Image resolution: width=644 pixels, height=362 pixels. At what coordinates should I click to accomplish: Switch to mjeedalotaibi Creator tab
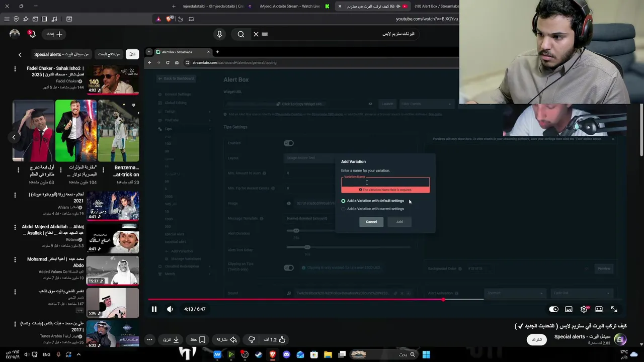click(213, 6)
